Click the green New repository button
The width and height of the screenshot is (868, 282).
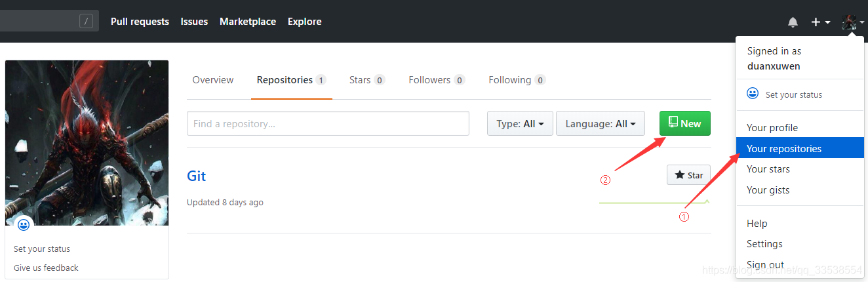684,123
